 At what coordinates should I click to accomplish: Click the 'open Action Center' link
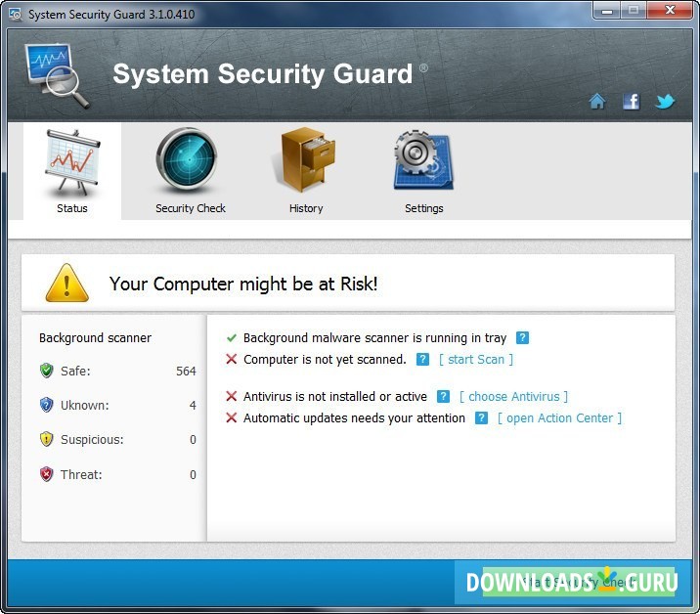(x=559, y=418)
